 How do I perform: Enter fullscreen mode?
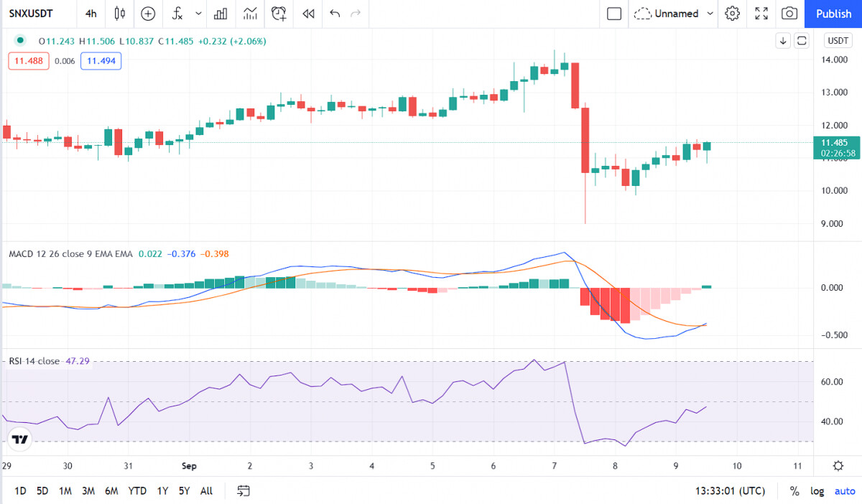[x=761, y=13]
